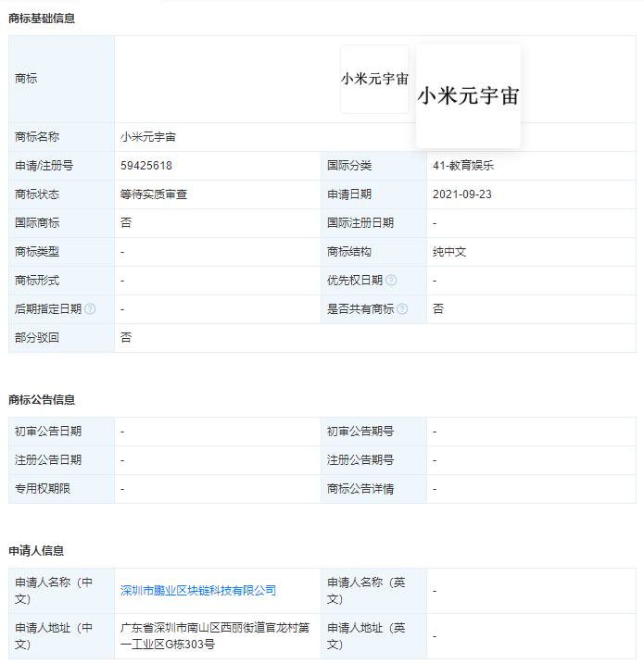
Task: Click the 申请人地址（英文）label cell
Action: [x=373, y=636]
